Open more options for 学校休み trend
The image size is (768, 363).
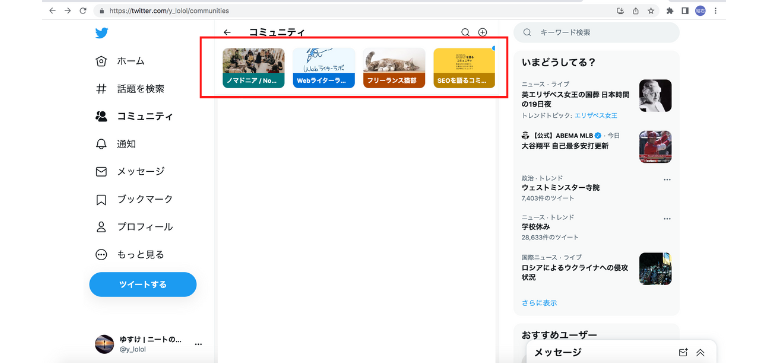click(x=667, y=218)
